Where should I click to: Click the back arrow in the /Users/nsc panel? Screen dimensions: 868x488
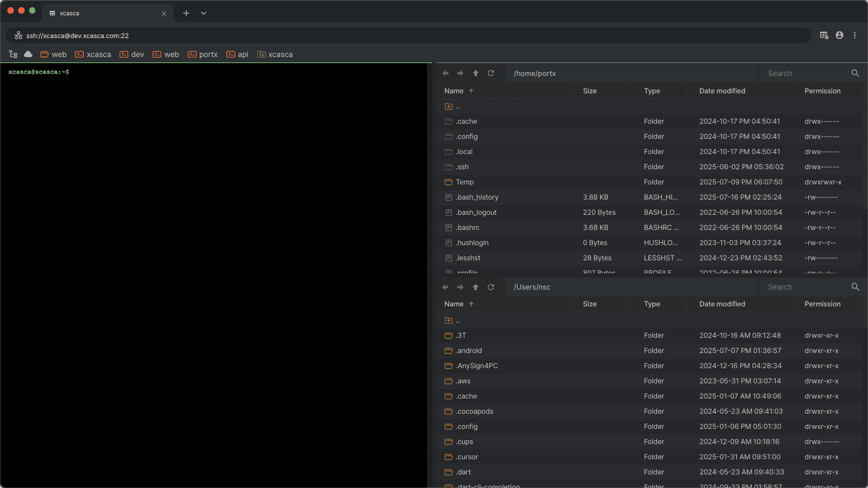[445, 287]
